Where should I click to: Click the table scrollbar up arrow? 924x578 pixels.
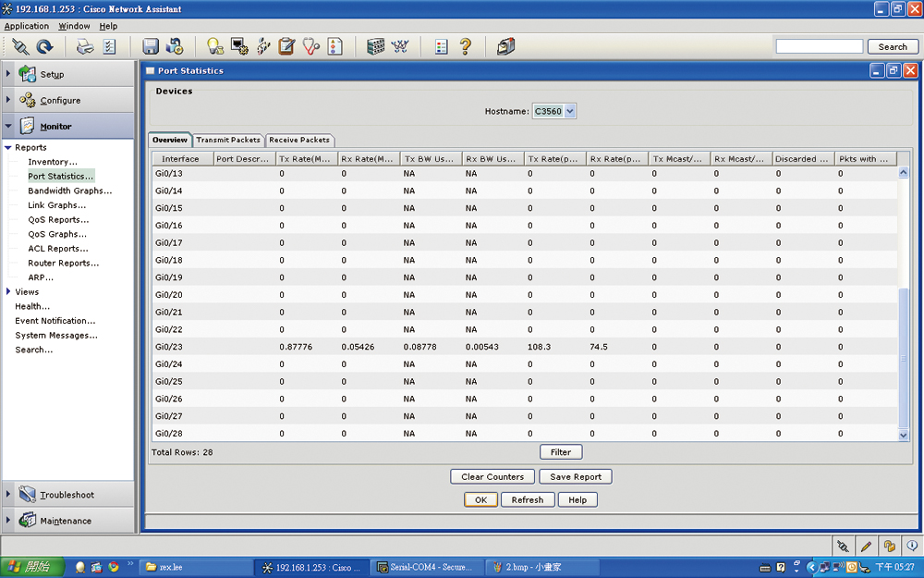click(904, 172)
